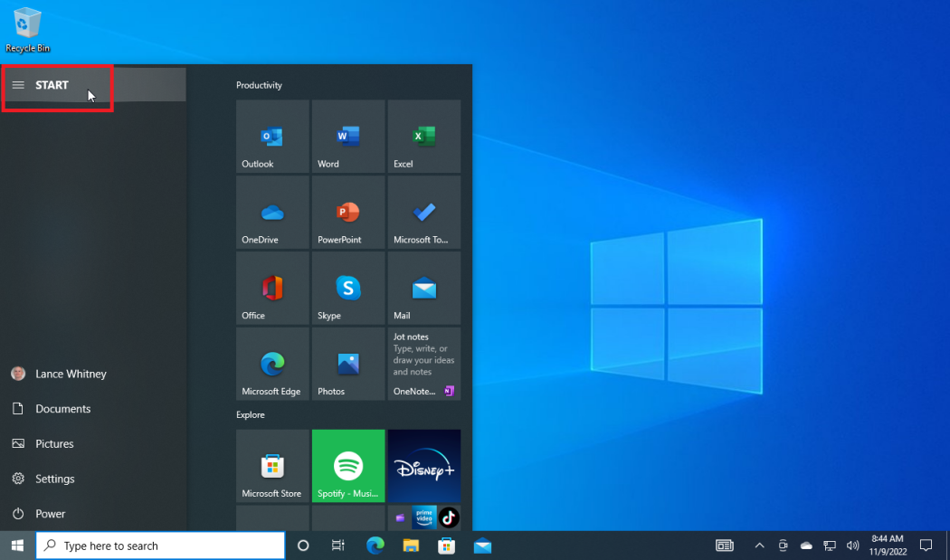Open the Recycle Bin desktop icon
950x560 pixels.
tap(28, 30)
